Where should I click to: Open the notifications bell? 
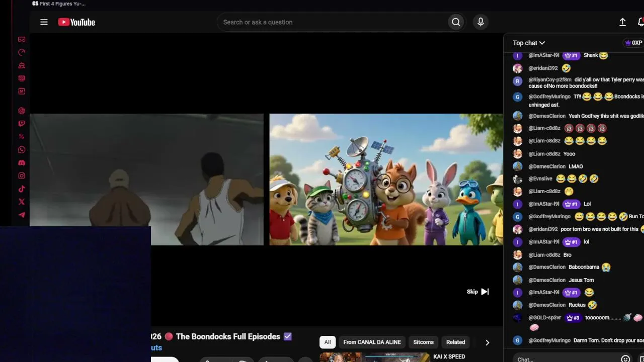click(640, 22)
